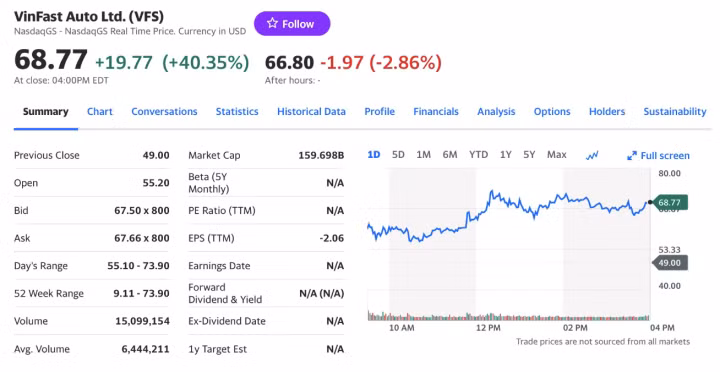This screenshot has width=720, height=372.
Task: Switch chart range to 5D
Action: click(x=398, y=155)
